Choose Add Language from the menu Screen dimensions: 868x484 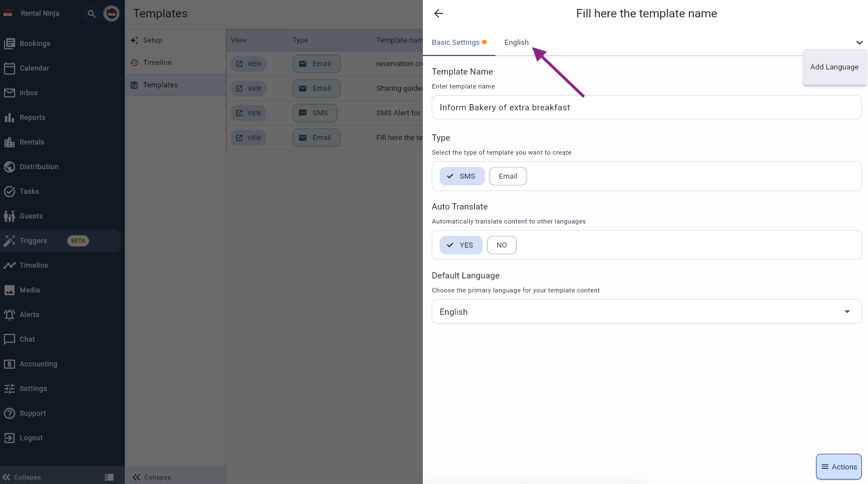coord(834,67)
